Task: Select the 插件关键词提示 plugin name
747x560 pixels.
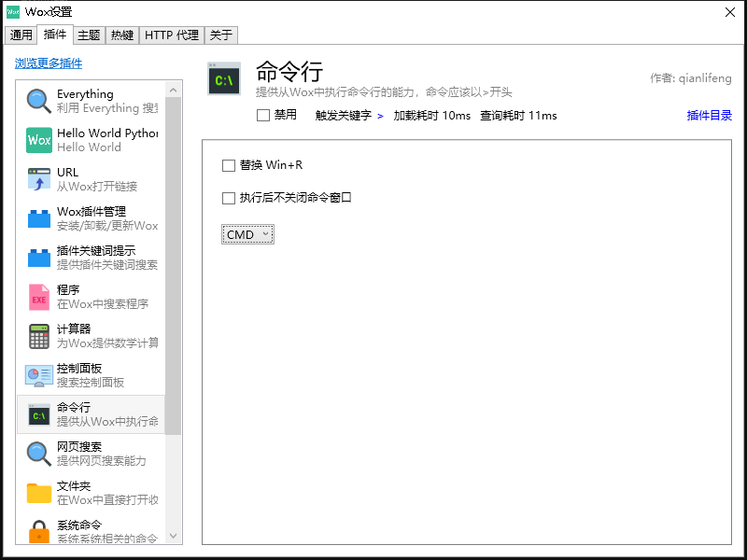Action: 96,250
